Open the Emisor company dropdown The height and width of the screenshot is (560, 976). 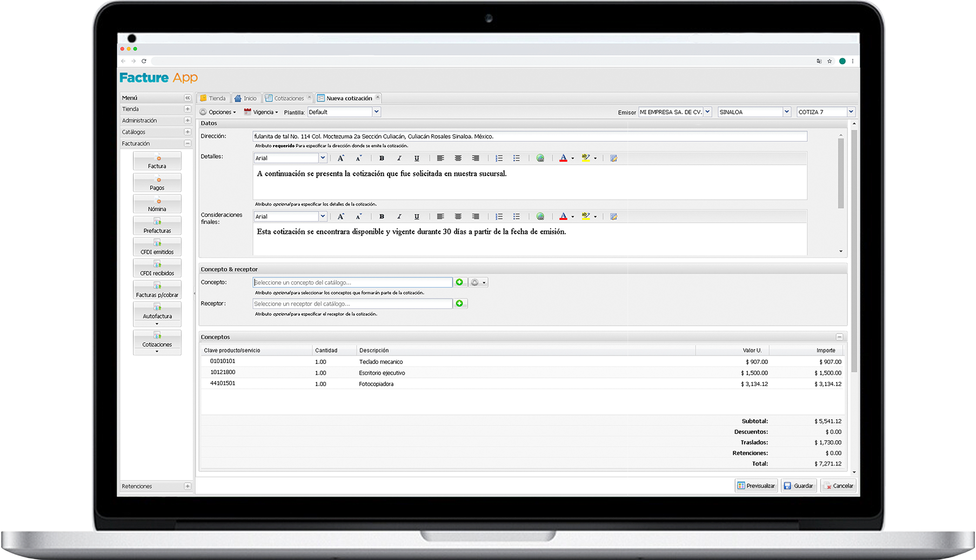[707, 112]
